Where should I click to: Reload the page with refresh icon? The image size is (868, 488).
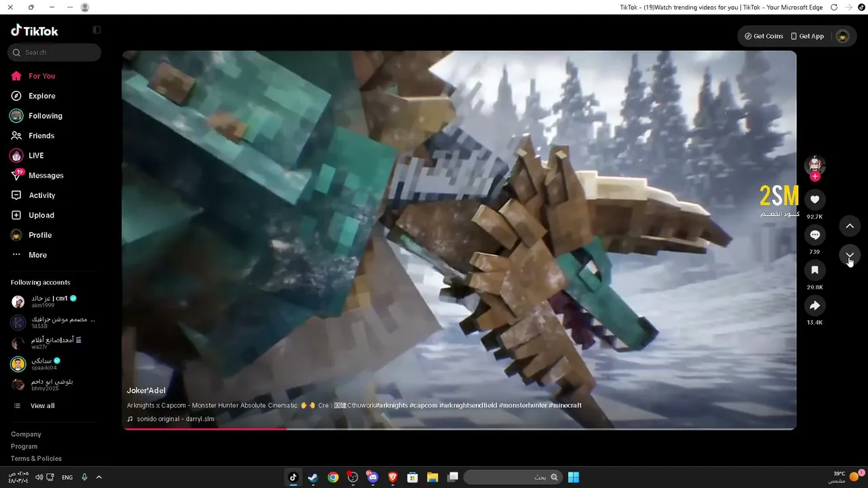pyautogui.click(x=833, y=7)
